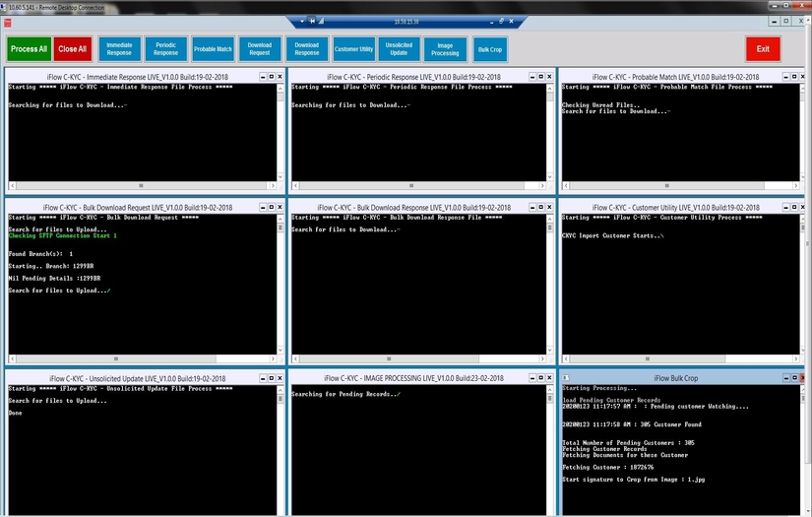This screenshot has height=517, width=812.
Task: Click the red Exit button
Action: pos(763,49)
